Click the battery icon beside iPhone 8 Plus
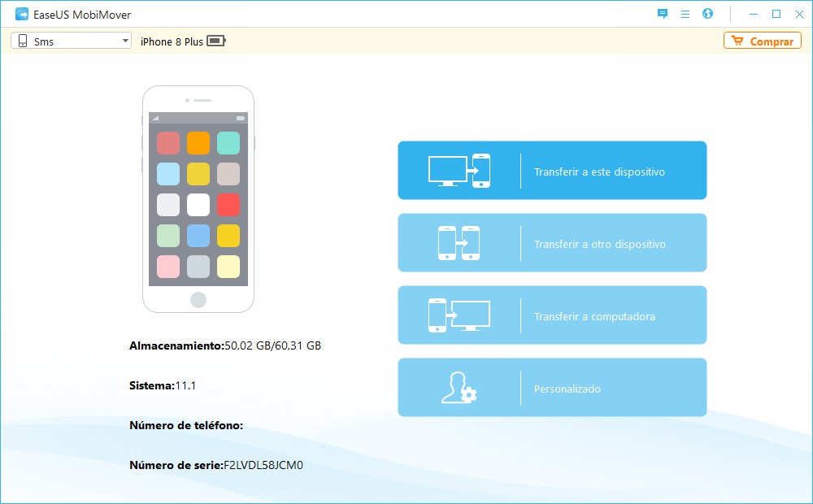This screenshot has height=504, width=813. point(216,41)
